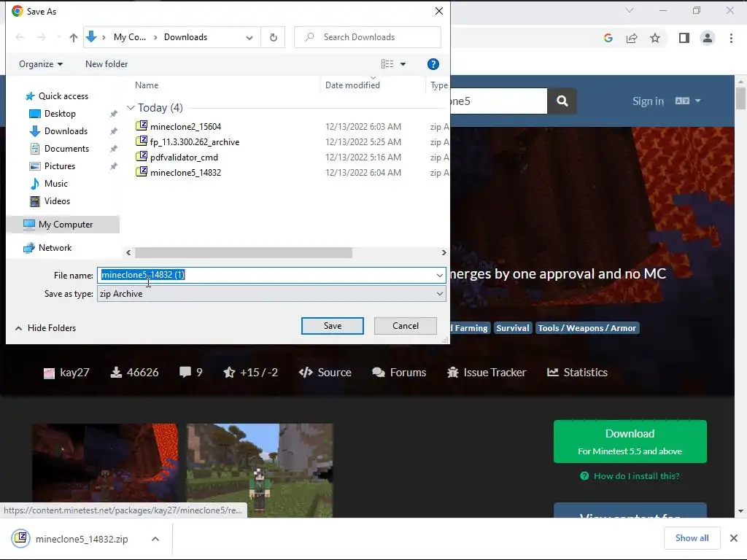Select file mineclone2_15604

pos(185,127)
